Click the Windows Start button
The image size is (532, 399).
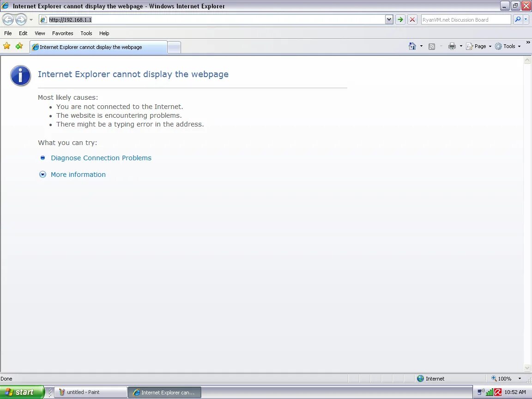(x=22, y=392)
